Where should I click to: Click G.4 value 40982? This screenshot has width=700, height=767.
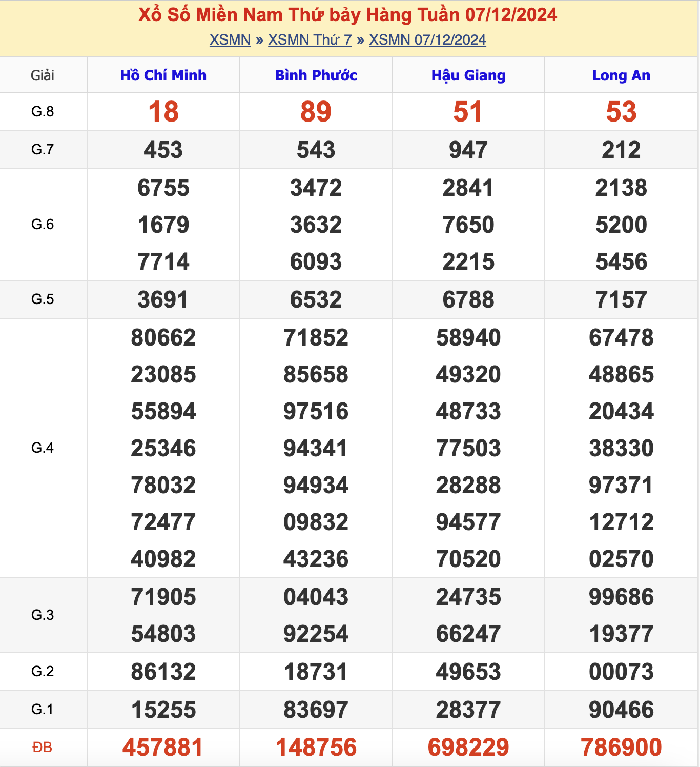[163, 559]
